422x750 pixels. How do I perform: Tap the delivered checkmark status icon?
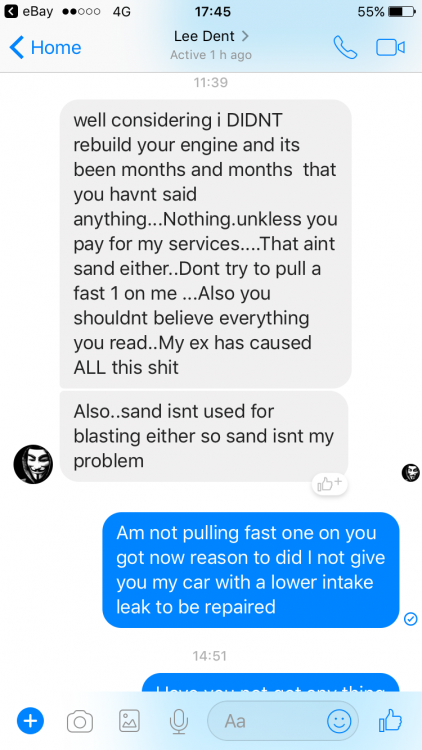point(411,619)
